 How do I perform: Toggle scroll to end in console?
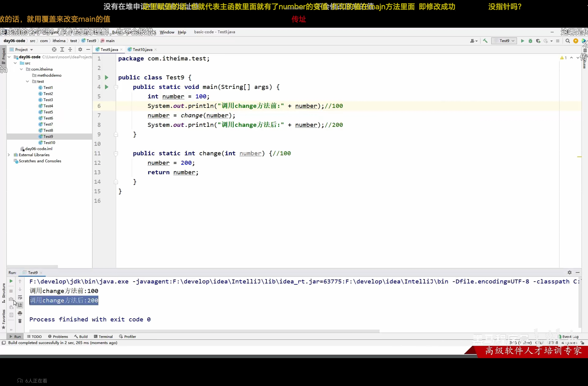pos(20,305)
